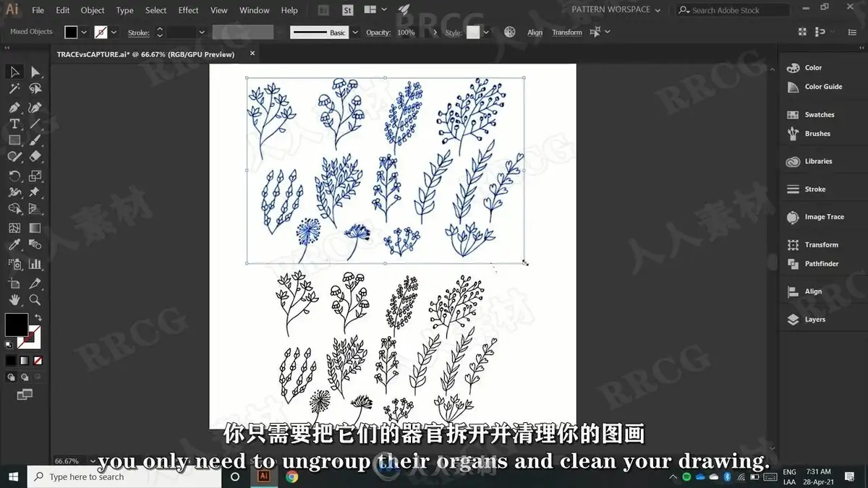Select the Scale tool
The height and width of the screenshot is (488, 868).
point(35,176)
